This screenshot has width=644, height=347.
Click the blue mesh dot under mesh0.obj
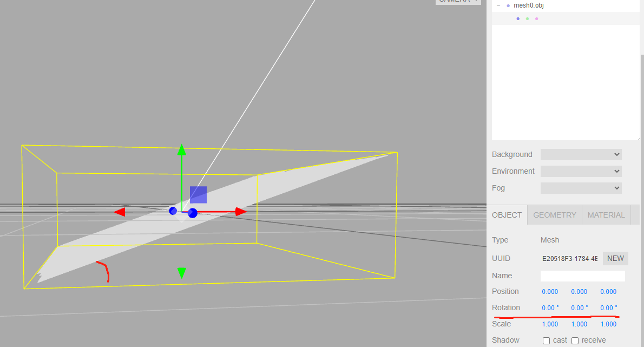coord(518,18)
